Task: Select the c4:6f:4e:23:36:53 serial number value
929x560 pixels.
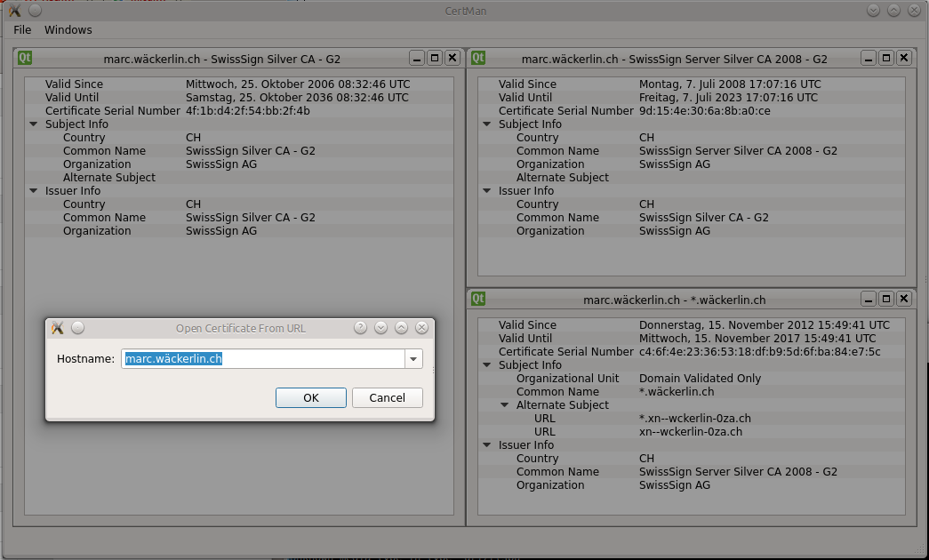Action: [x=759, y=352]
